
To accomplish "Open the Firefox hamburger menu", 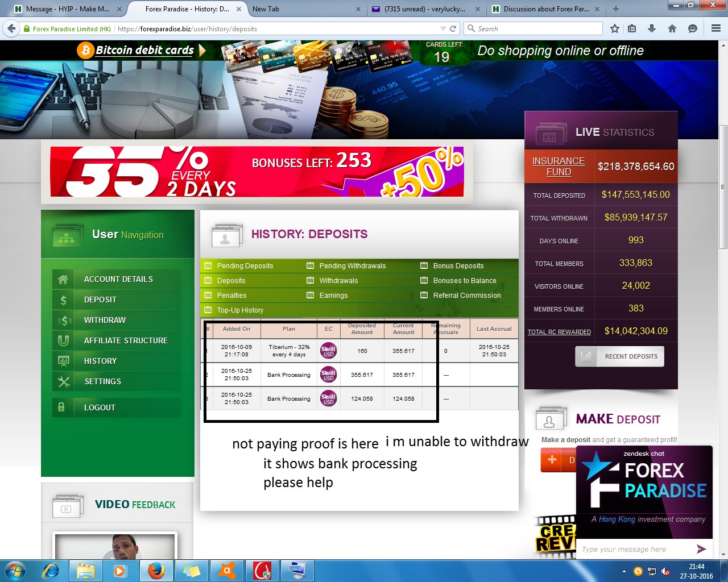I will 716,28.
